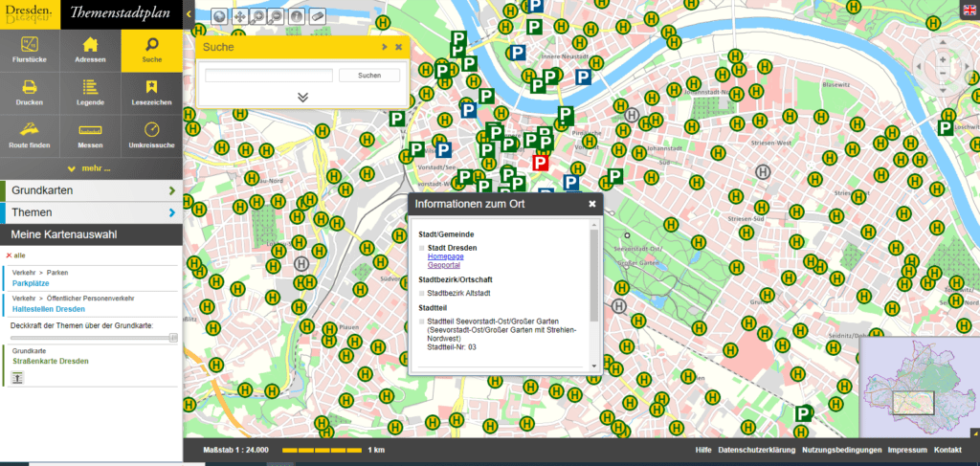
Task: Click the red P parking marker
Action: pos(540,163)
